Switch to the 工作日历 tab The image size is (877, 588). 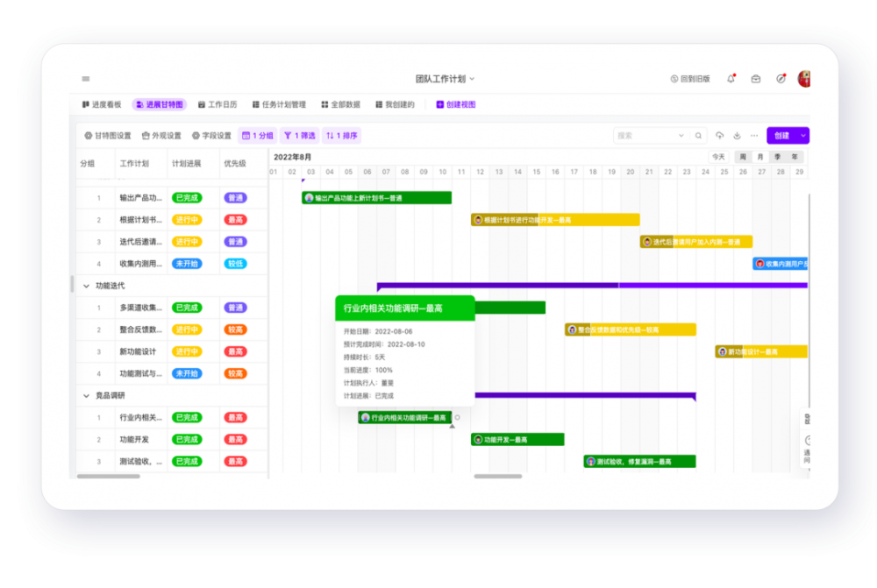pyautogui.click(x=217, y=104)
